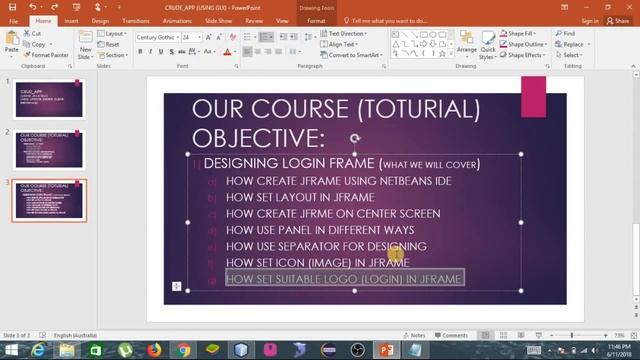Adjust the zoom slider handle
The height and width of the screenshot is (360, 640).
[572, 335]
